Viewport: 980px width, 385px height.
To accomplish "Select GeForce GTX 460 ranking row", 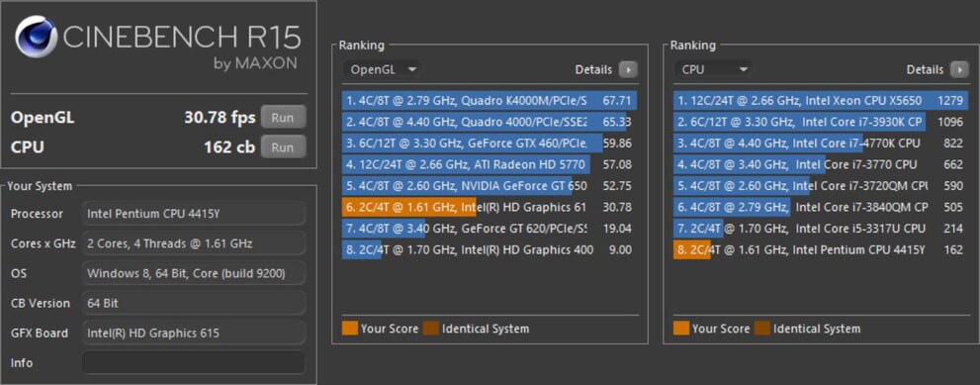I will (x=490, y=143).
